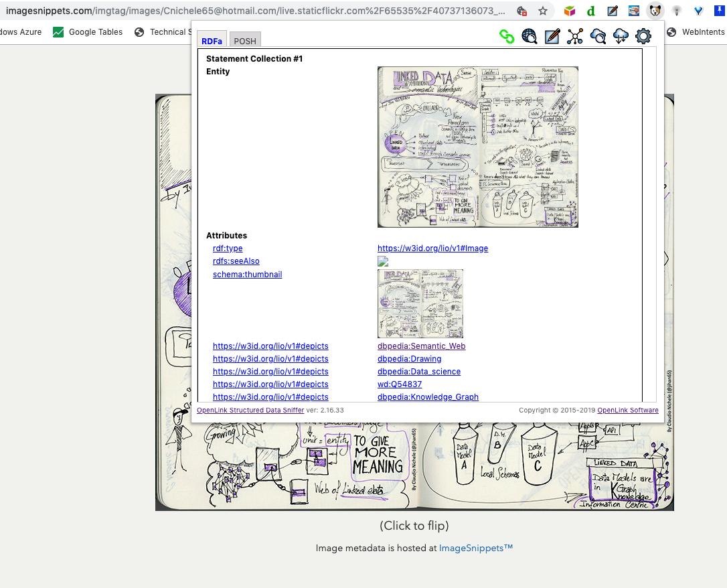Viewport: 727px width, 588px height.
Task: Click the lightbulb extension icon in the toolbar
Action: (676, 11)
